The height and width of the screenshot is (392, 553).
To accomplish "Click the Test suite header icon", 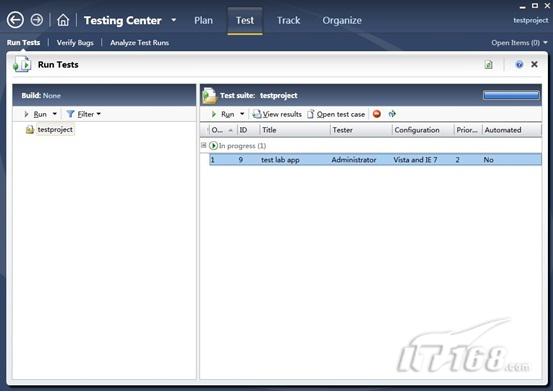I will (x=209, y=96).
